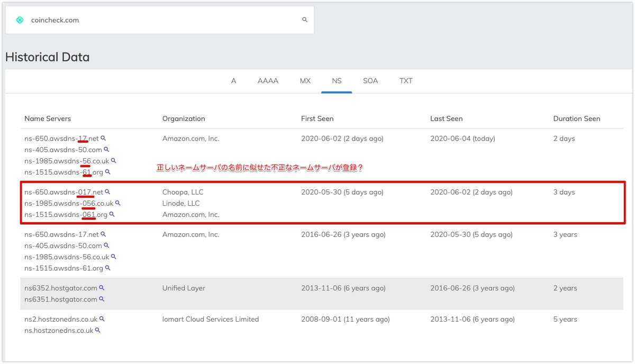Click the ns6352.hostgator.com name server text
This screenshot has width=635, height=364.
click(x=61, y=288)
